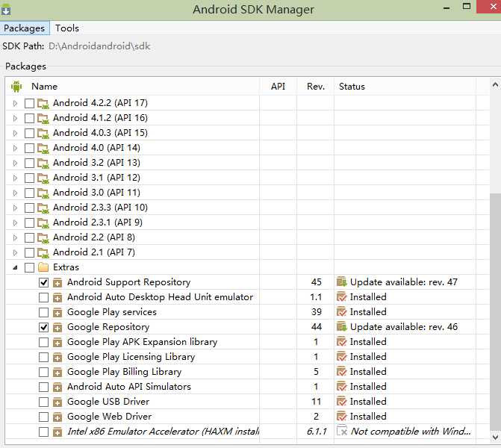The height and width of the screenshot is (448, 501).
Task: Click installed status icon for Google Play services
Action: 341,312
